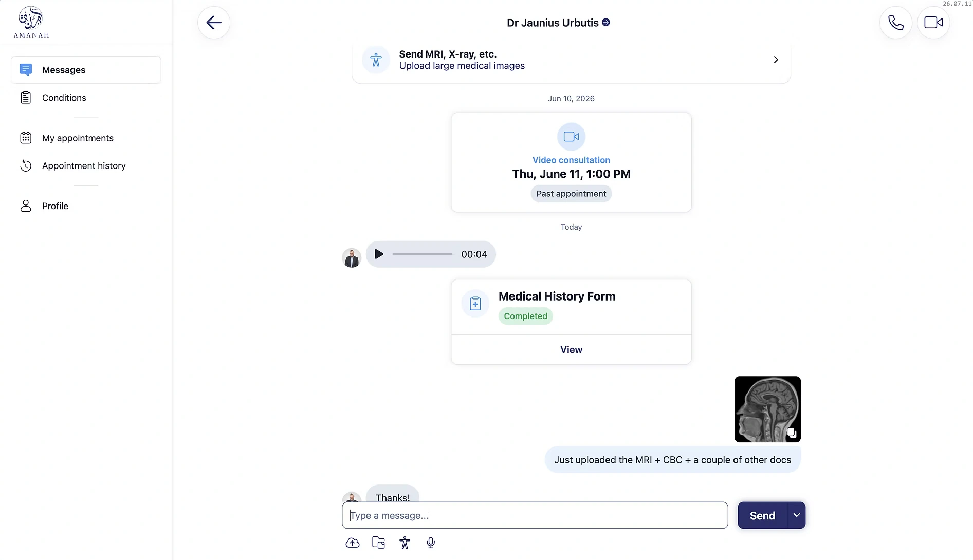Image resolution: width=973 pixels, height=560 pixels.
Task: Click the Today date separator
Action: 571,227
